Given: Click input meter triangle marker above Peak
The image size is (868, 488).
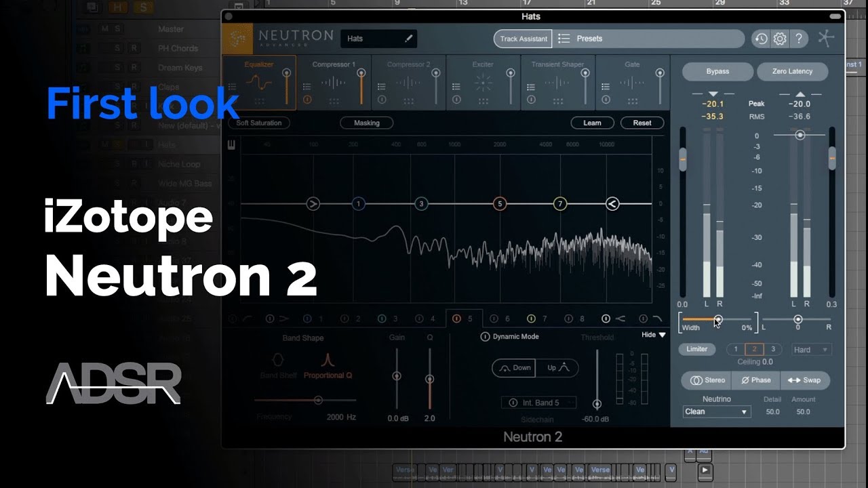Looking at the screenshot, I should [x=713, y=94].
